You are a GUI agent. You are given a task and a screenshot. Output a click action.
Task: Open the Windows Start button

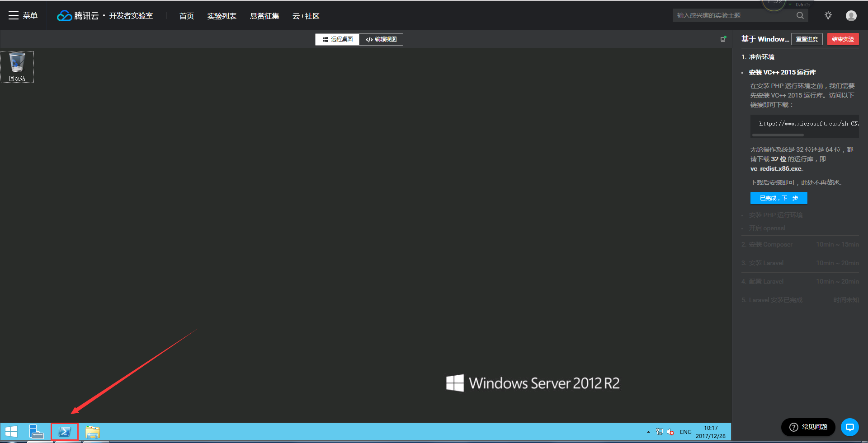click(x=11, y=432)
